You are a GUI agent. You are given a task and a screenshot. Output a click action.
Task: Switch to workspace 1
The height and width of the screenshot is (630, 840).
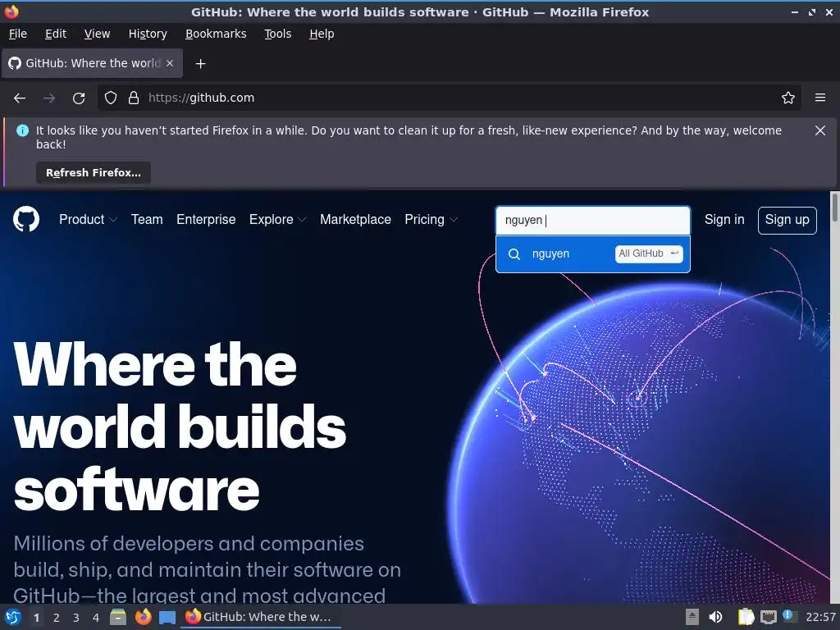pos(36,618)
